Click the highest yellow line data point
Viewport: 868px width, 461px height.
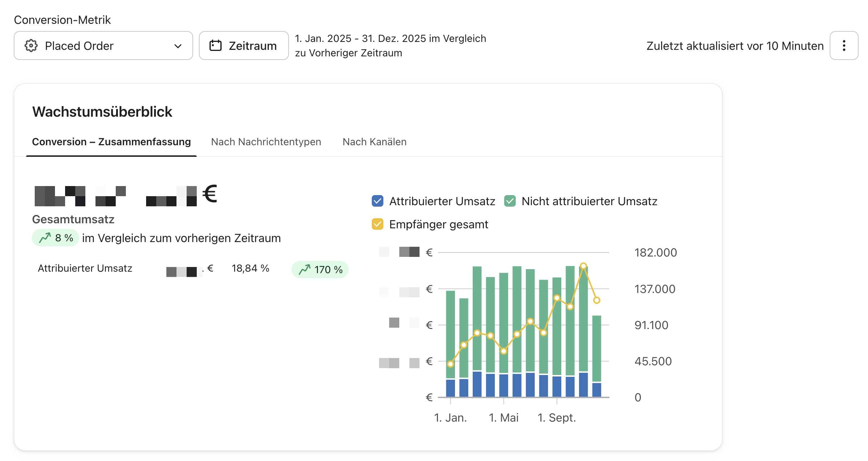583,266
